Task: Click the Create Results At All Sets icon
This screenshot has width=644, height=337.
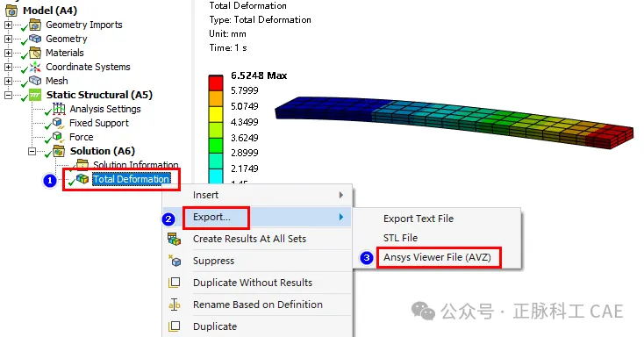Action: click(x=174, y=239)
